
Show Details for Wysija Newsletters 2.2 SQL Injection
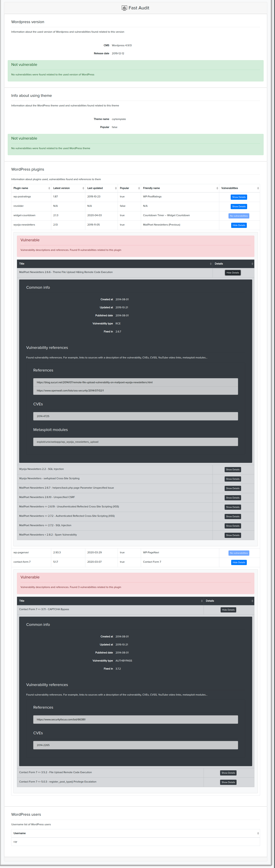coord(233,469)
